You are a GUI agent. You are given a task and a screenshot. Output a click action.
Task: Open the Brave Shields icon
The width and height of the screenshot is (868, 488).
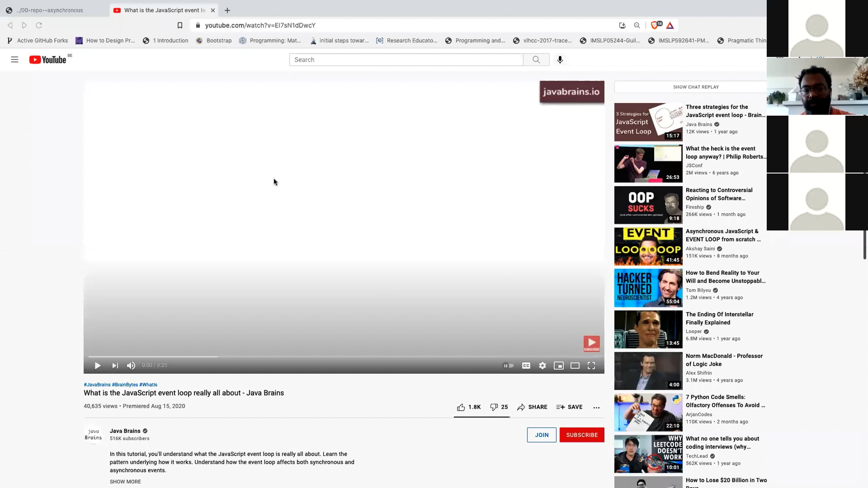tap(655, 25)
